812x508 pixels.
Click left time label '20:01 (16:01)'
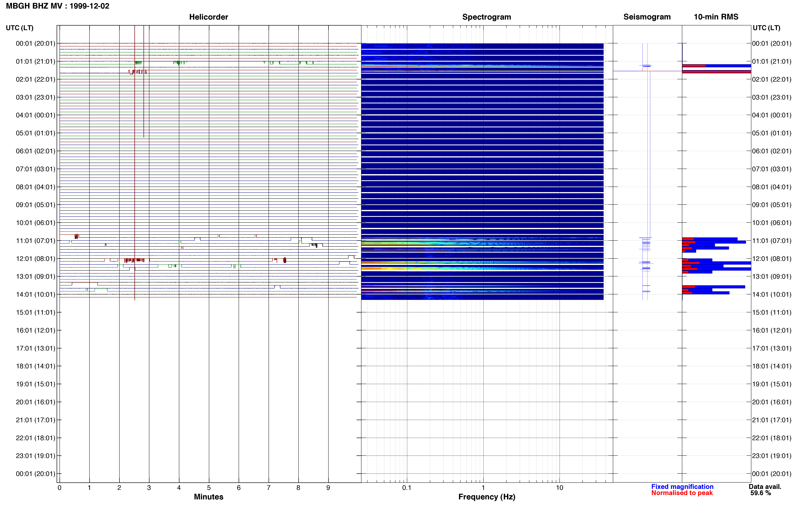click(36, 402)
